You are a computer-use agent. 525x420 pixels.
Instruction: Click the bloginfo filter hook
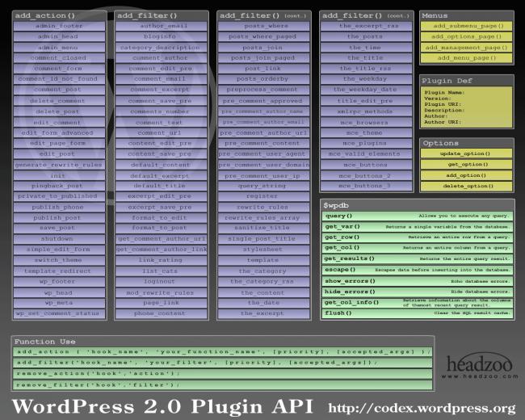click(x=162, y=36)
